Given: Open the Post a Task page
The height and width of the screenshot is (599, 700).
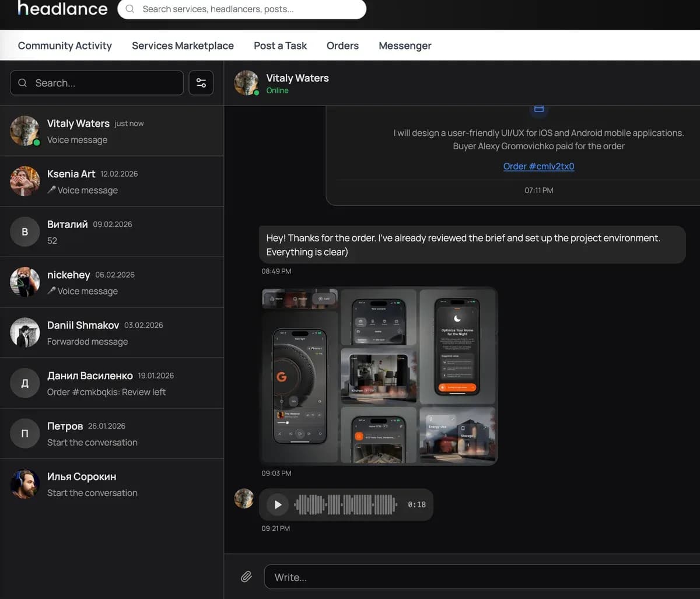Looking at the screenshot, I should (280, 45).
